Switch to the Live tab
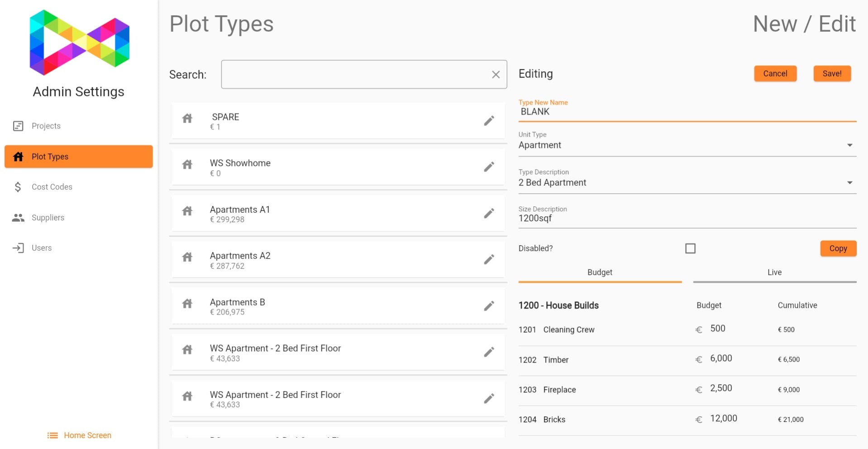The height and width of the screenshot is (449, 868). click(x=774, y=272)
